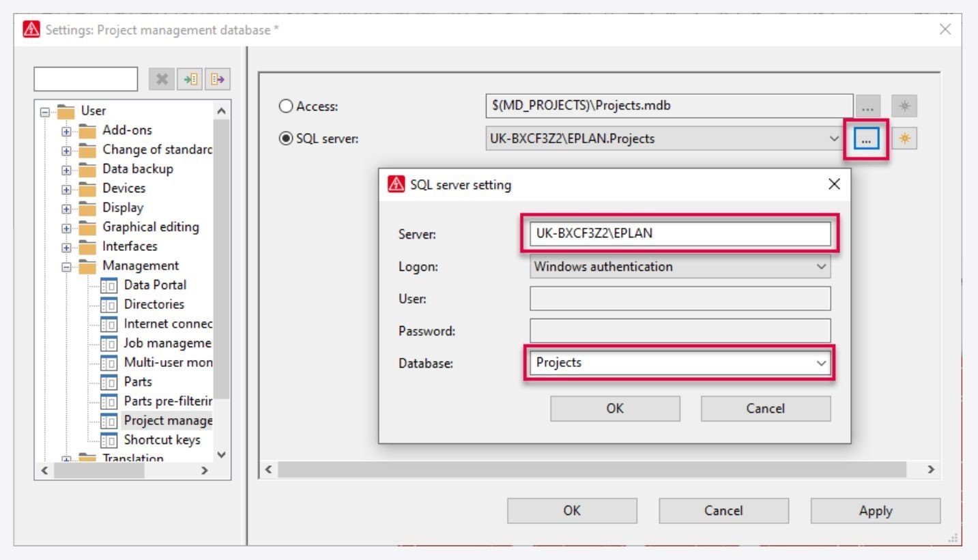Image resolution: width=978 pixels, height=560 pixels.
Task: Open the Database dropdown showing Projects
Action: (821, 362)
